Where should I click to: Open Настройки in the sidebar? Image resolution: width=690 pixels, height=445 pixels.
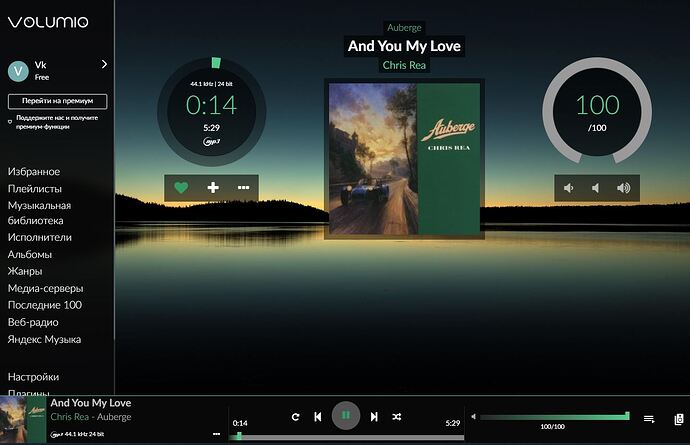tap(33, 377)
